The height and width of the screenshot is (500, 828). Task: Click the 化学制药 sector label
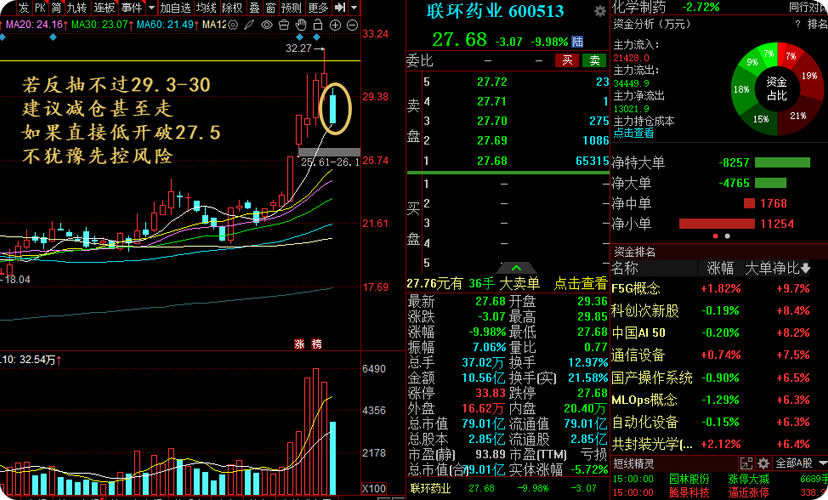coord(639,7)
